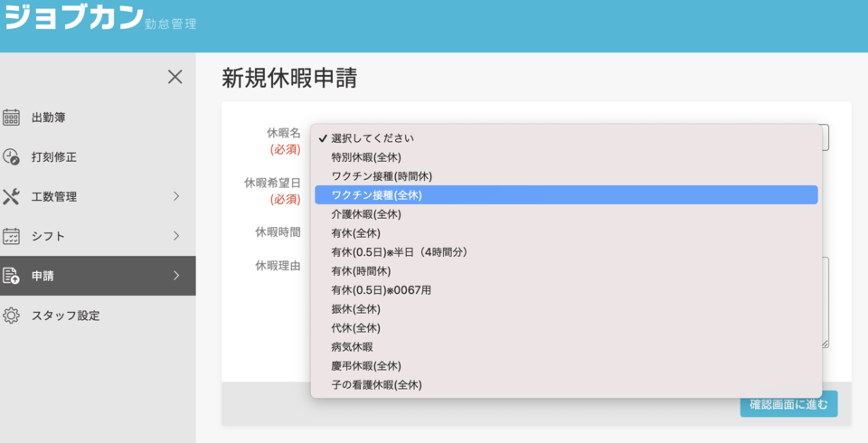This screenshot has width=868, height=443.
Task: Click the シフト schedule icon
Action: (11, 236)
